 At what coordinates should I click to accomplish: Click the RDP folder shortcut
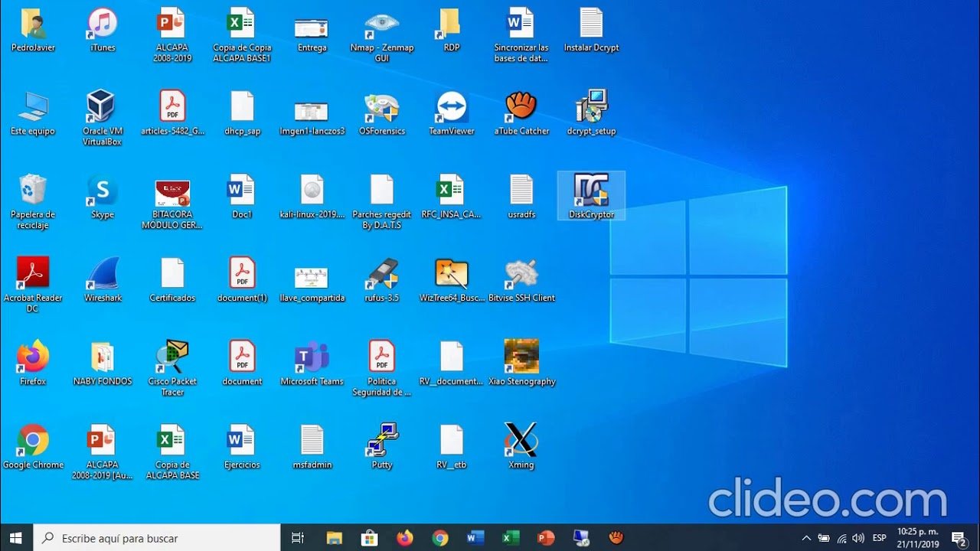click(x=451, y=30)
